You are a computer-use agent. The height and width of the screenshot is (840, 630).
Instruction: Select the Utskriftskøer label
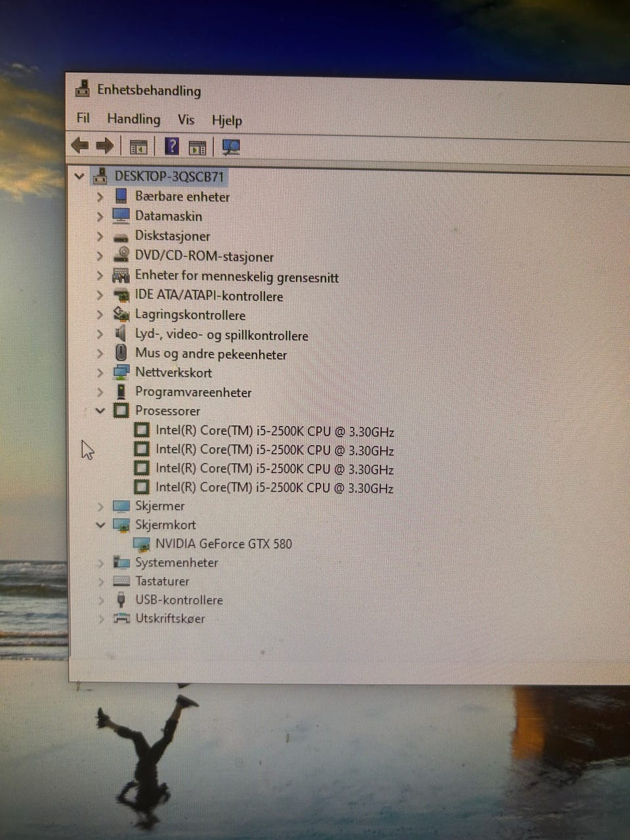(x=170, y=619)
